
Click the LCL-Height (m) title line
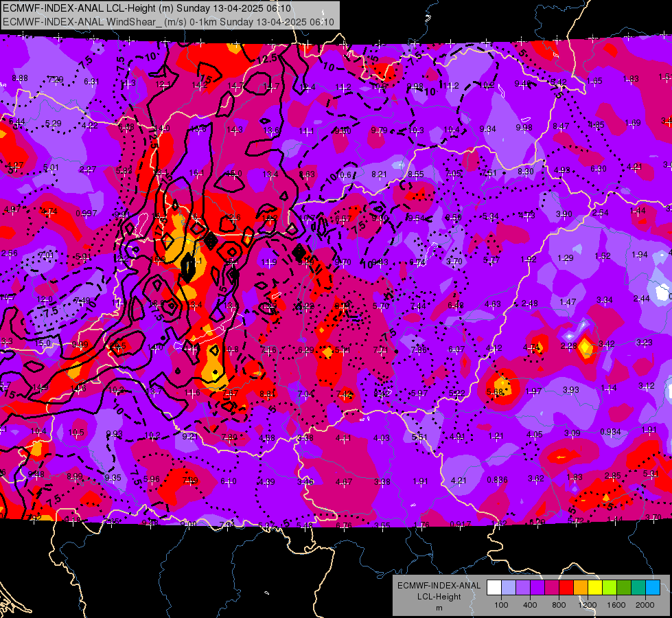point(147,8)
